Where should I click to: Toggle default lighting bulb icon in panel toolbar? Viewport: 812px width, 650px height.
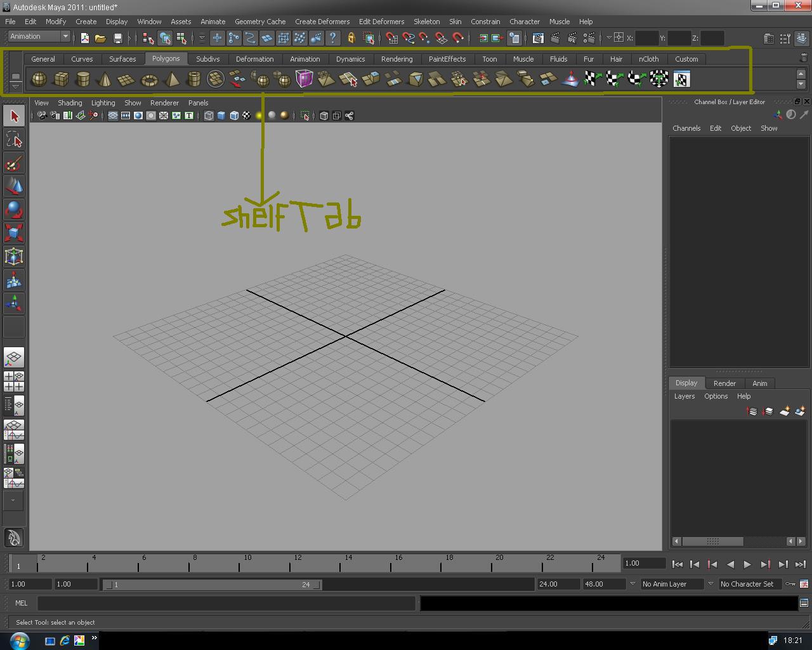(258, 116)
